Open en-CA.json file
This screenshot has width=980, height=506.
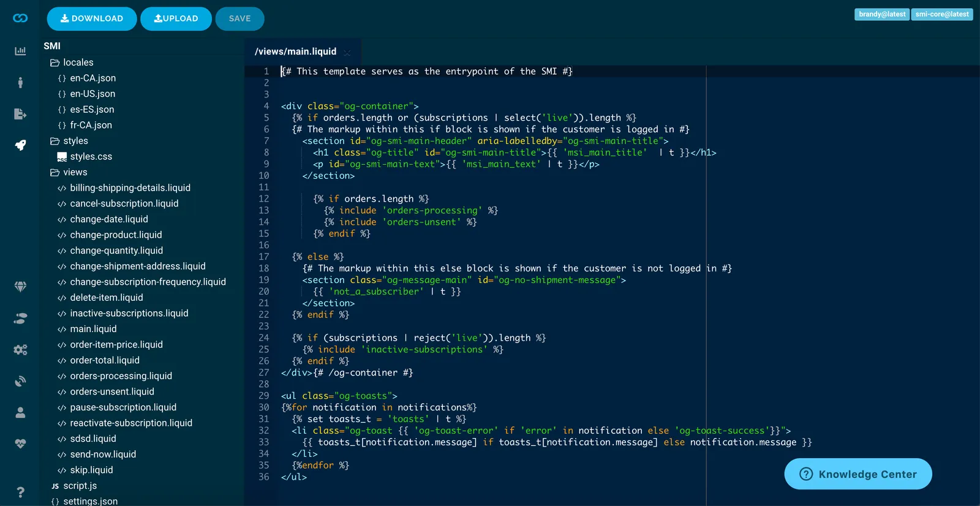pos(86,78)
